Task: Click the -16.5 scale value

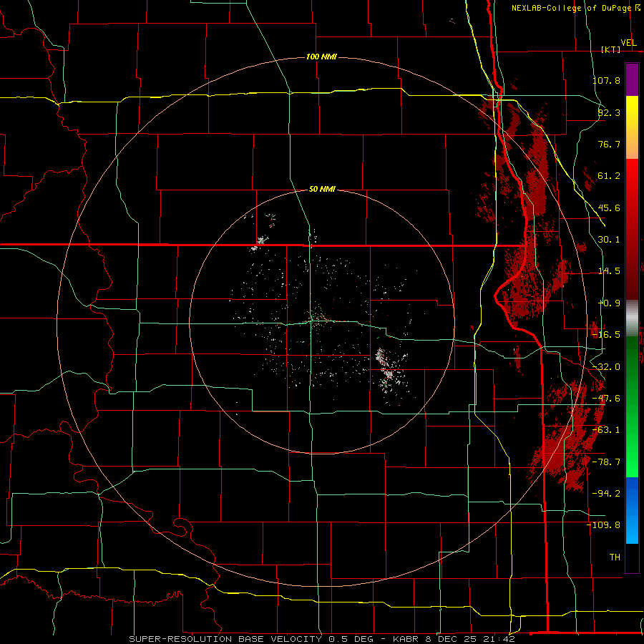Action: coord(606,335)
